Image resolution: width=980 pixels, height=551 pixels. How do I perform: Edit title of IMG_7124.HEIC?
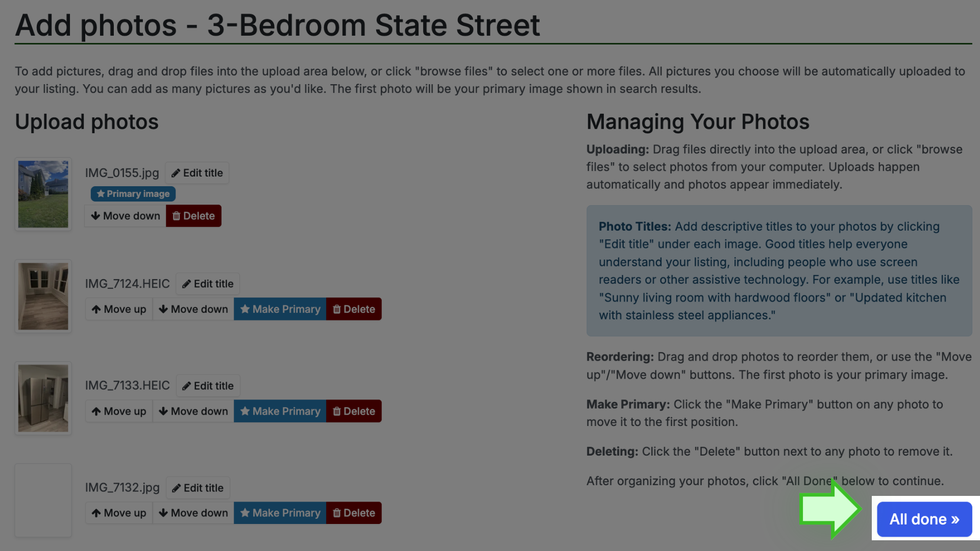(x=208, y=284)
